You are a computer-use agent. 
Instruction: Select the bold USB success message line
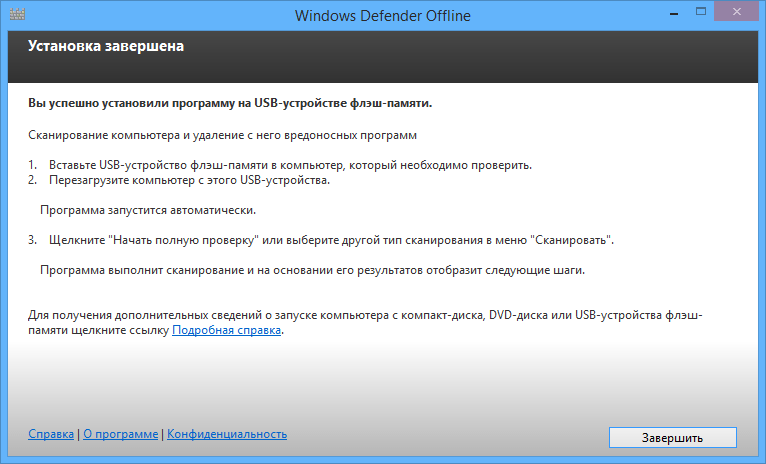click(x=230, y=104)
